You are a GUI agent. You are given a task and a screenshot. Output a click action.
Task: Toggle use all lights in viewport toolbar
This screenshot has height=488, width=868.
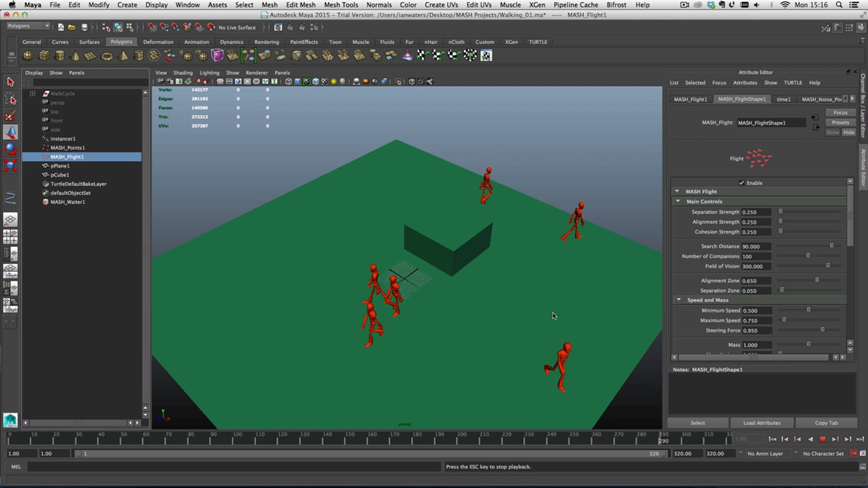pos(333,81)
